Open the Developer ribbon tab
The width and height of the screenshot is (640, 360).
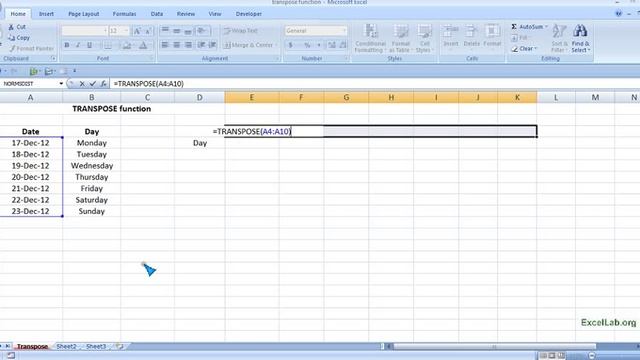click(x=249, y=14)
